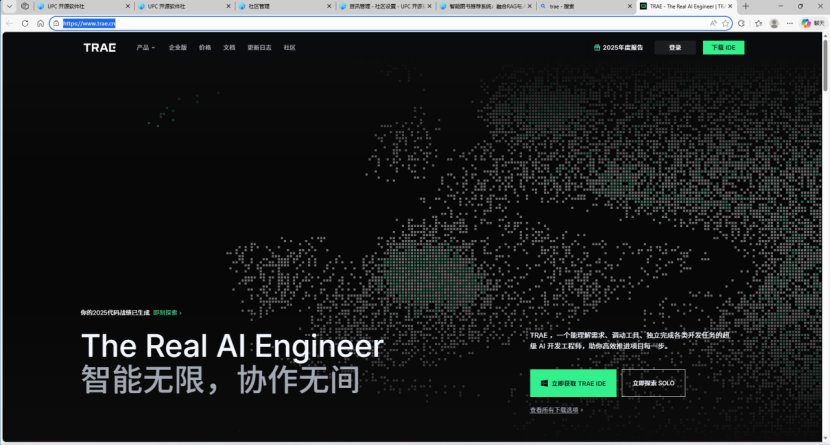Viewport: 830px width, 445px height.
Task: Click the browser back arrow
Action: 10,23
